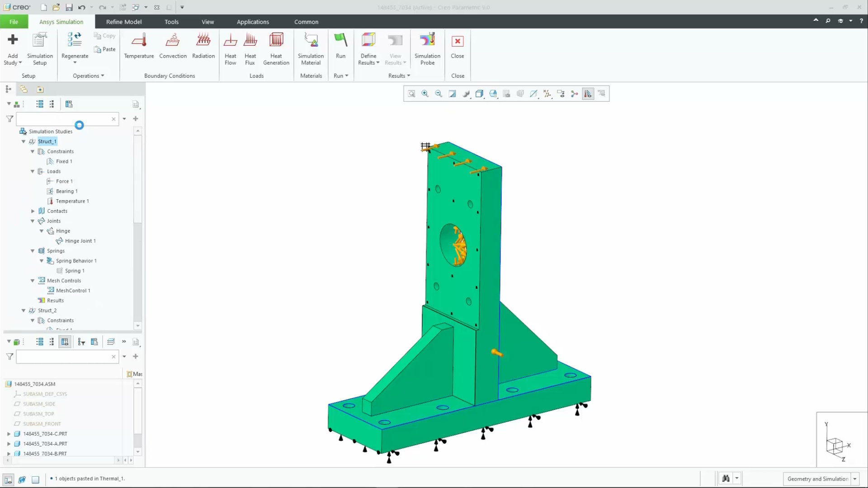
Task: Add a Convection boundary condition
Action: click(173, 45)
